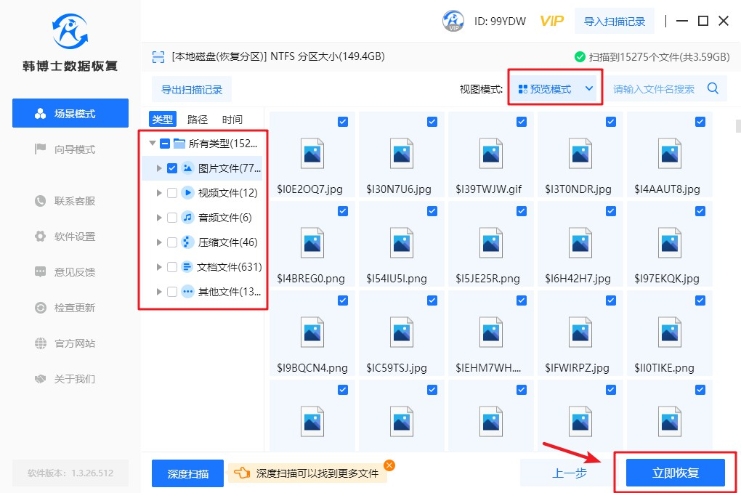Screen dimensions: 742x500
Task: Switch to the 时间 tab
Action: (231, 119)
